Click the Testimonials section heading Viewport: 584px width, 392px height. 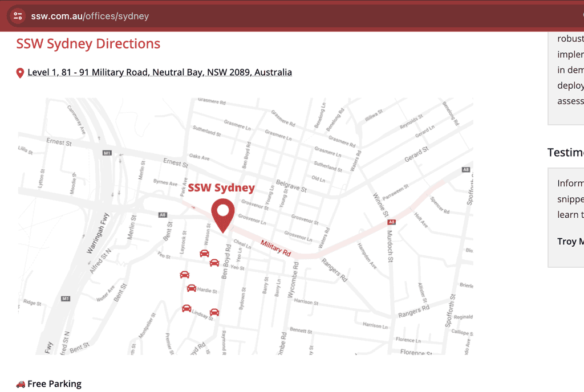[565, 152]
